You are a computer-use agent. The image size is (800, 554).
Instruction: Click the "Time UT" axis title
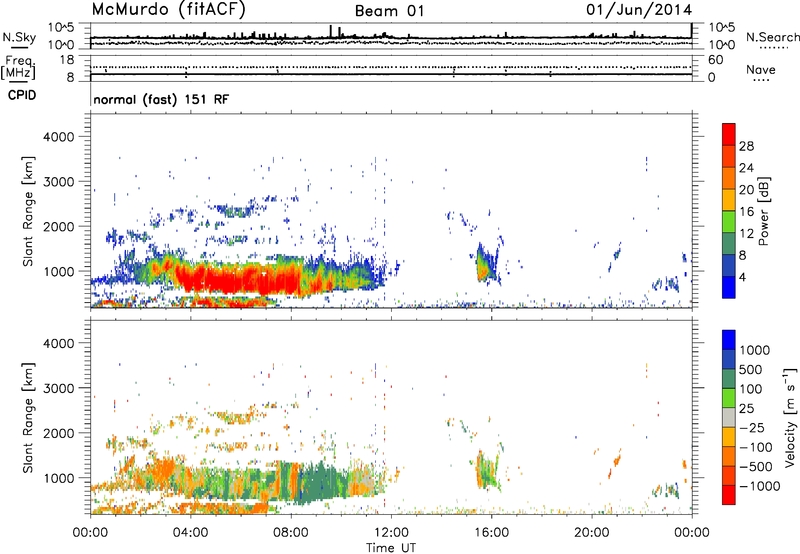[391, 548]
